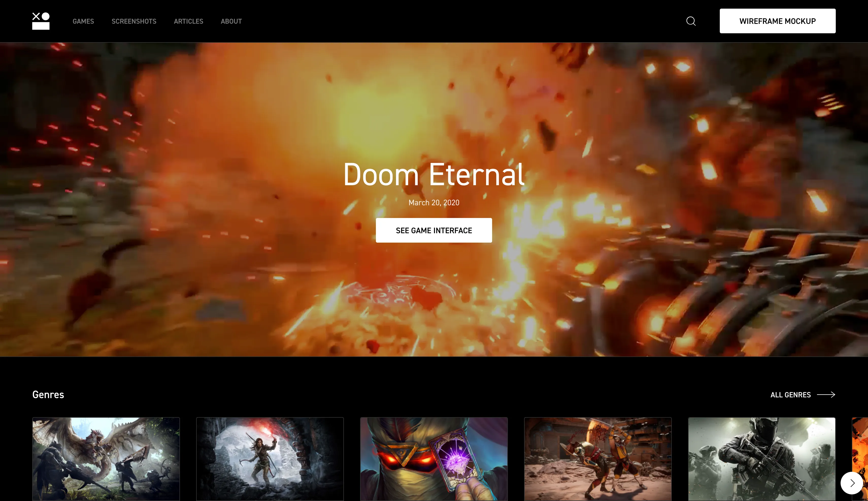
Task: Follow the All Genres text link
Action: pos(790,395)
